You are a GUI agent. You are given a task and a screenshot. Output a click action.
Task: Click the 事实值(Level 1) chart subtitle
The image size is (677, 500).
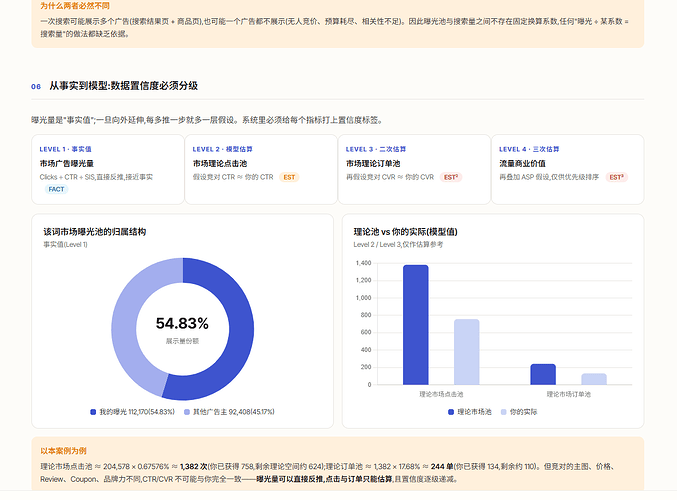coord(65,244)
